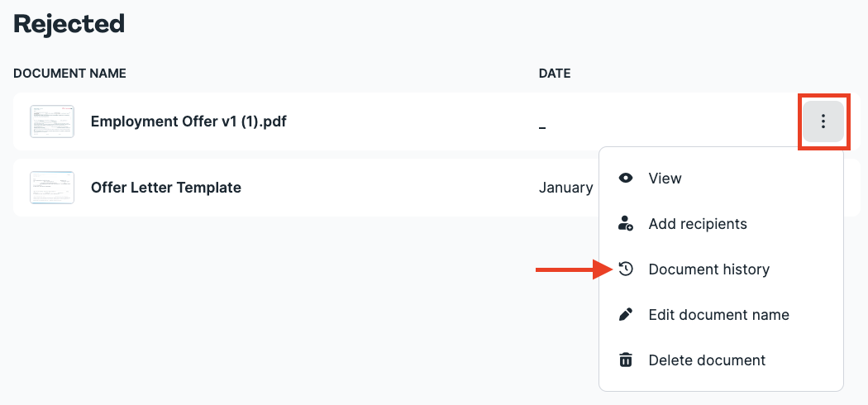Choose Delete document from the menu
868x405 pixels.
pos(721,360)
